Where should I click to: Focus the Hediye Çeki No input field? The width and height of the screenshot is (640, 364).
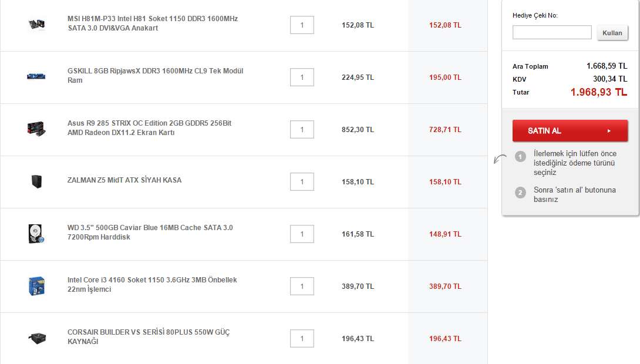551,32
